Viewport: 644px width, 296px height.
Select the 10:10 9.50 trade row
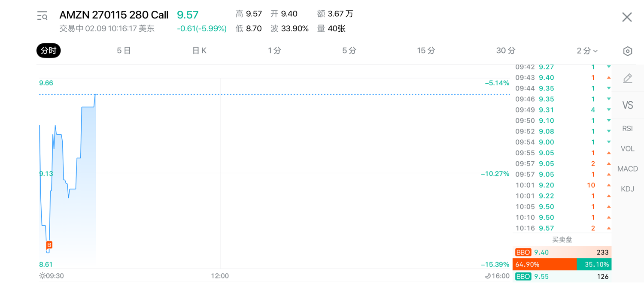[562, 217]
